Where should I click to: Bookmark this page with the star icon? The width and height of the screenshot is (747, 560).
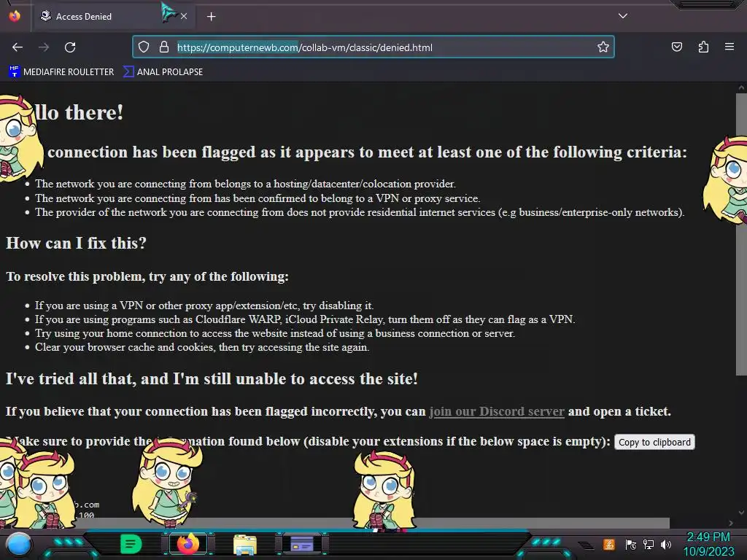[603, 47]
